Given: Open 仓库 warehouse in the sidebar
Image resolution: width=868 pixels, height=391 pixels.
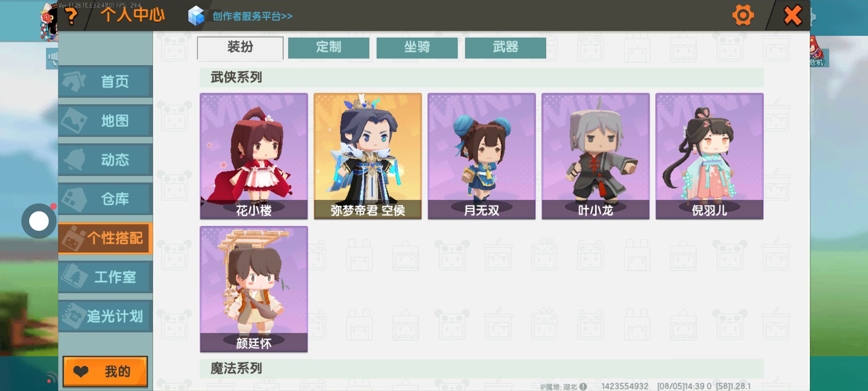Looking at the screenshot, I should pos(105,199).
